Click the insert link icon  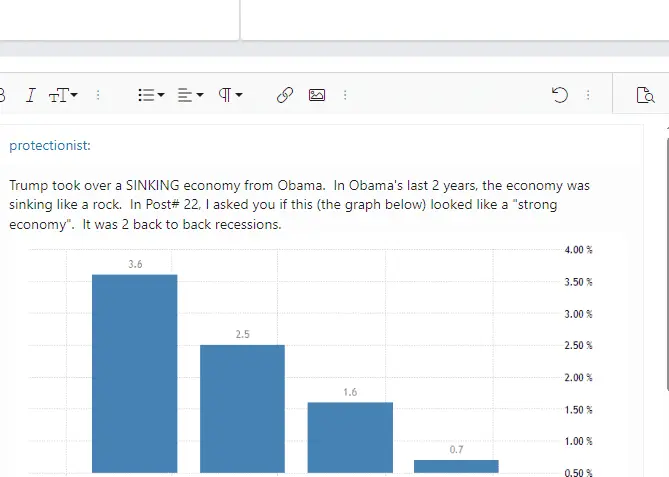285,95
